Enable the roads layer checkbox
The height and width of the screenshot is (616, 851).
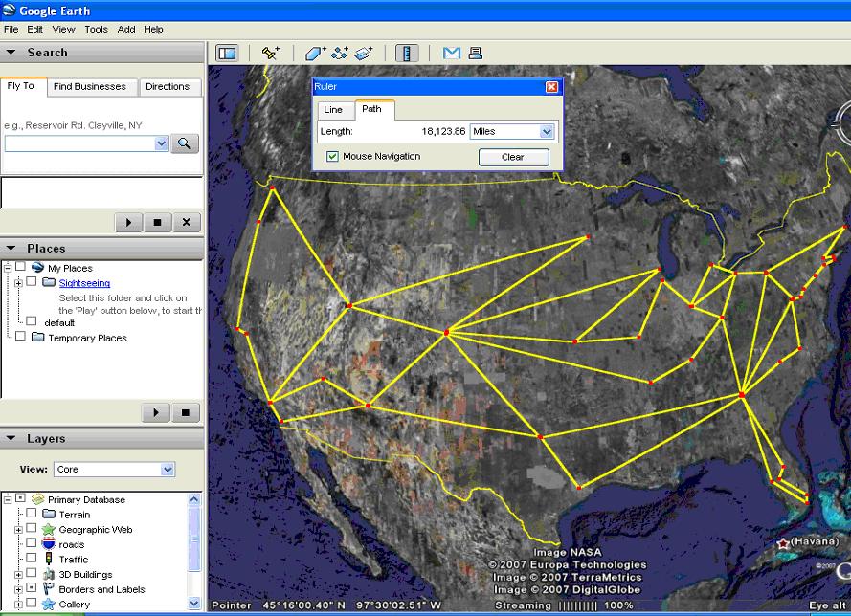point(32,542)
